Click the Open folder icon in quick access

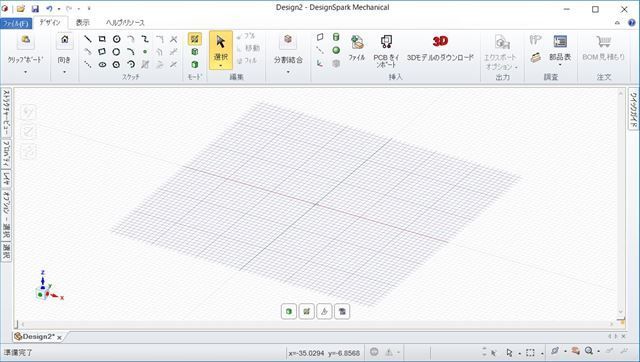pyautogui.click(x=21, y=8)
